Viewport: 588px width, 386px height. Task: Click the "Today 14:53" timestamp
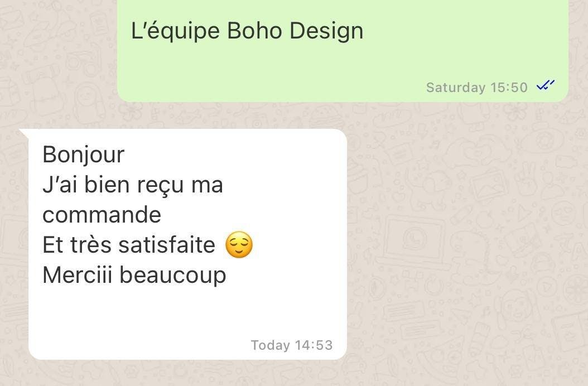[291, 345]
